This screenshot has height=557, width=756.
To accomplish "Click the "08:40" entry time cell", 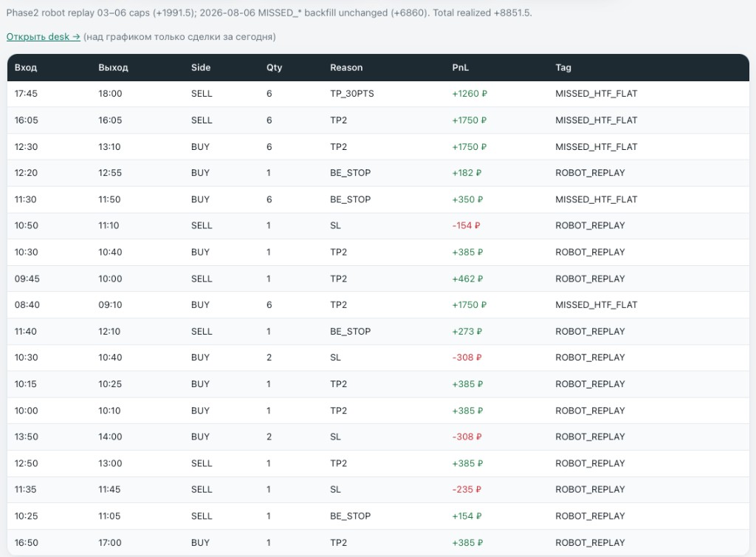I will point(27,305).
